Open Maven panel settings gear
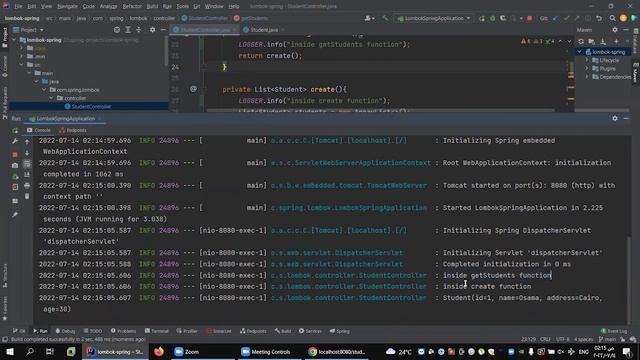The image size is (640, 360). (x=615, y=30)
